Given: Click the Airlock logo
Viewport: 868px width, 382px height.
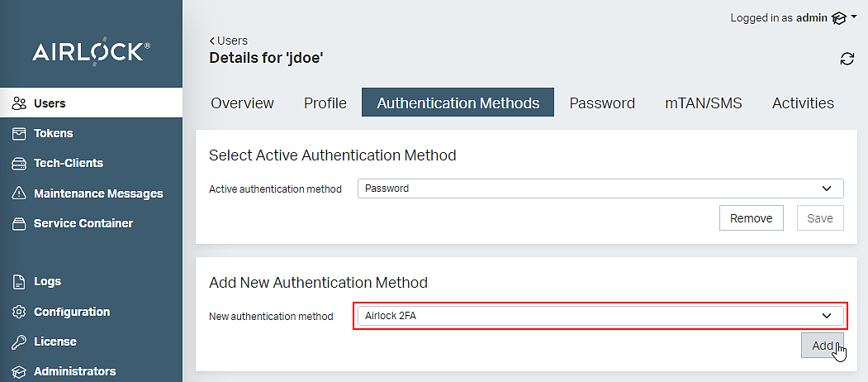Looking at the screenshot, I should point(91,52).
